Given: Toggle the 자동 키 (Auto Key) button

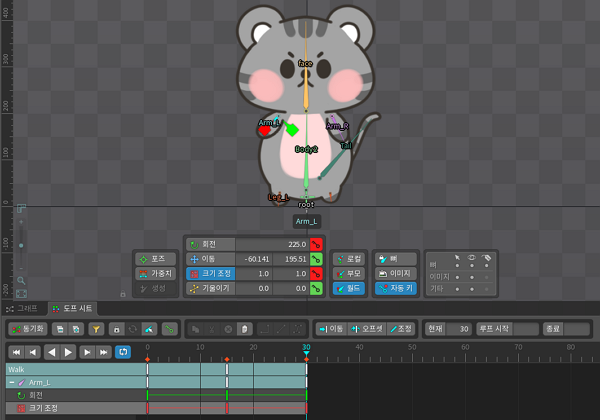Looking at the screenshot, I should 396,288.
